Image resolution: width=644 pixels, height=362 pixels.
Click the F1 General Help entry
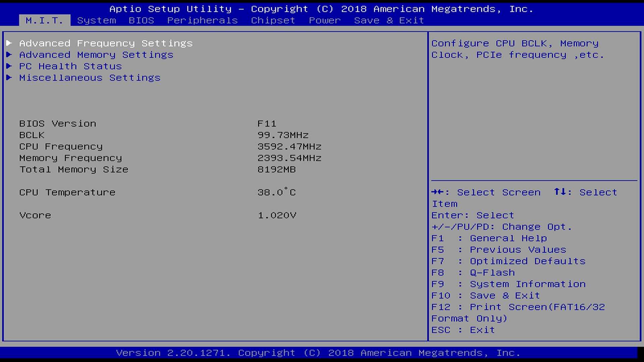pyautogui.click(x=489, y=238)
